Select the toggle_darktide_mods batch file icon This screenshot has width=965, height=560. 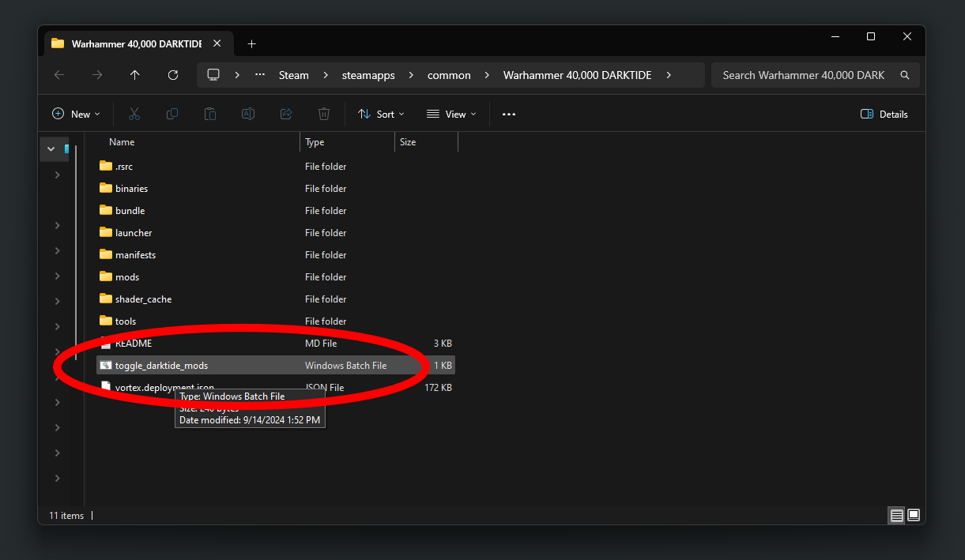click(107, 365)
